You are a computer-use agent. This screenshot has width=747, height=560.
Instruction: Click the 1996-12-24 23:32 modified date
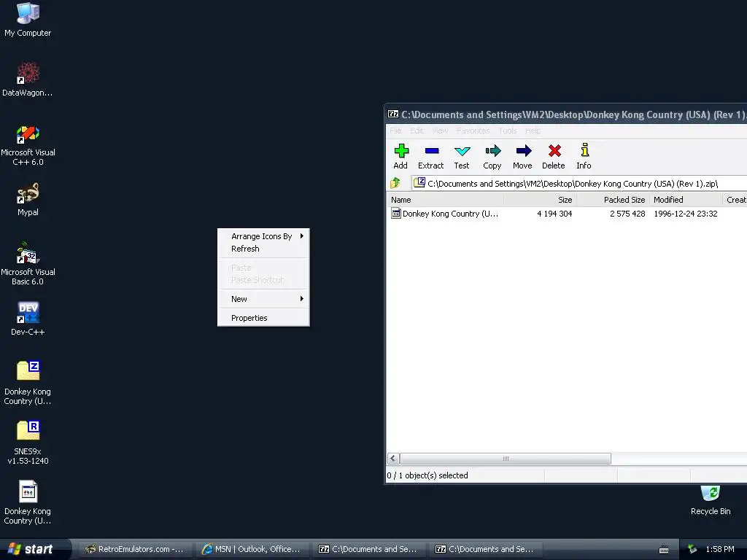(x=686, y=214)
